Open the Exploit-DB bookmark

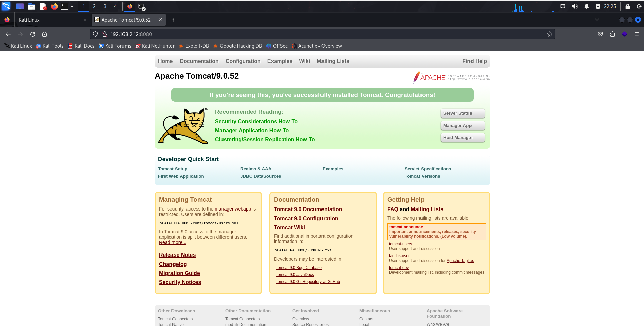194,46
